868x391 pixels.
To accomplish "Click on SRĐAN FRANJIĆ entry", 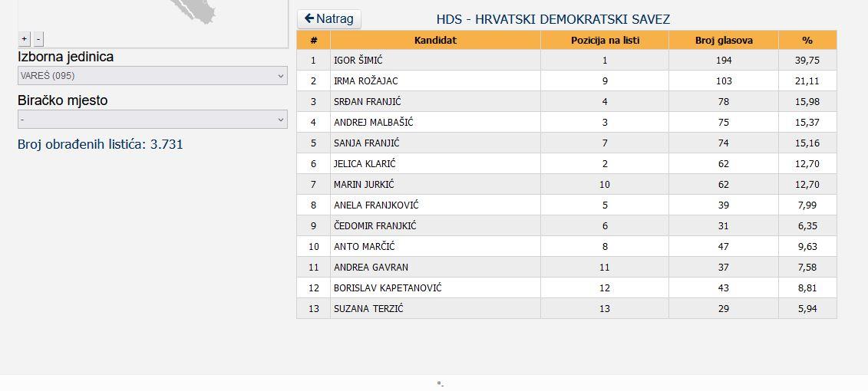I will click(368, 102).
